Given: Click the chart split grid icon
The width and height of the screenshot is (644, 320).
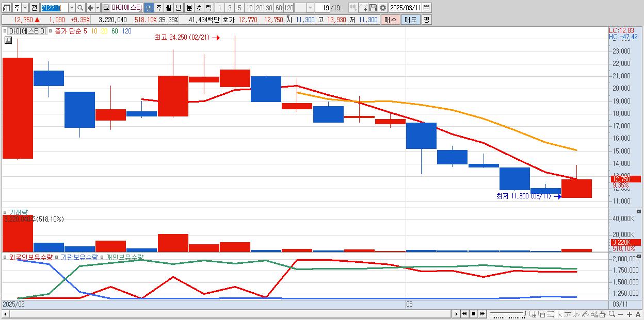Looking at the screenshot, I should tap(533, 314).
